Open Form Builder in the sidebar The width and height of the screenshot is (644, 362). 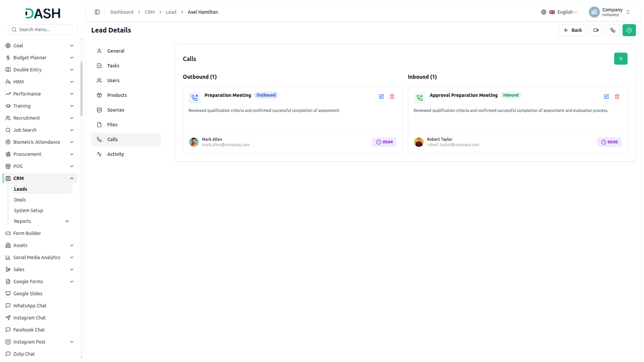40,233
